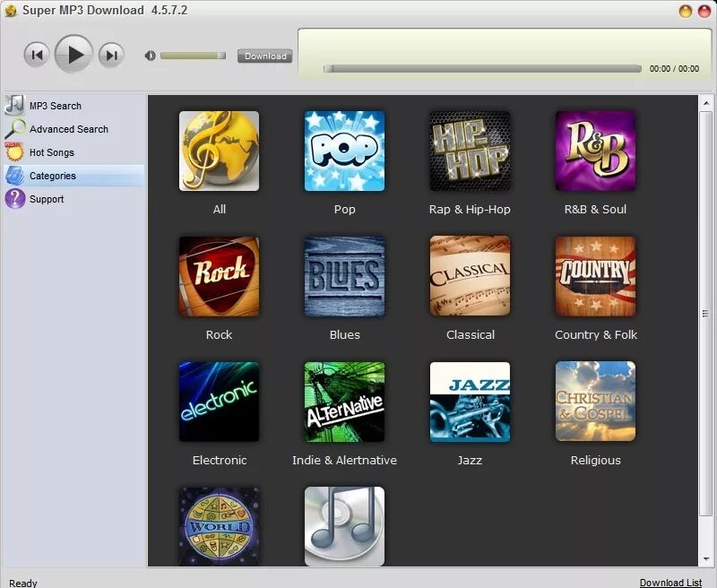
Task: Open the R&B category icon
Action: pyautogui.click(x=595, y=151)
